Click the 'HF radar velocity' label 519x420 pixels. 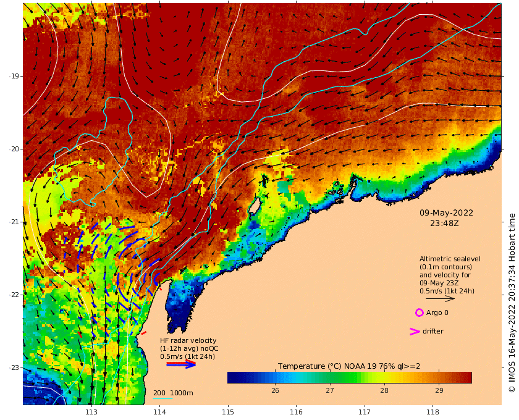point(188,340)
